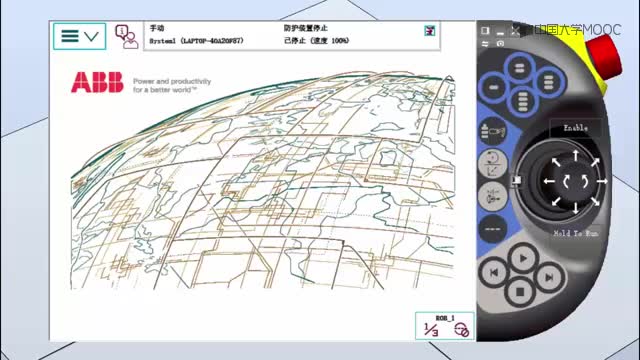Screen dimensions: 640x360
Task: Click the 手动 operating mode text
Action: [x=157, y=28]
